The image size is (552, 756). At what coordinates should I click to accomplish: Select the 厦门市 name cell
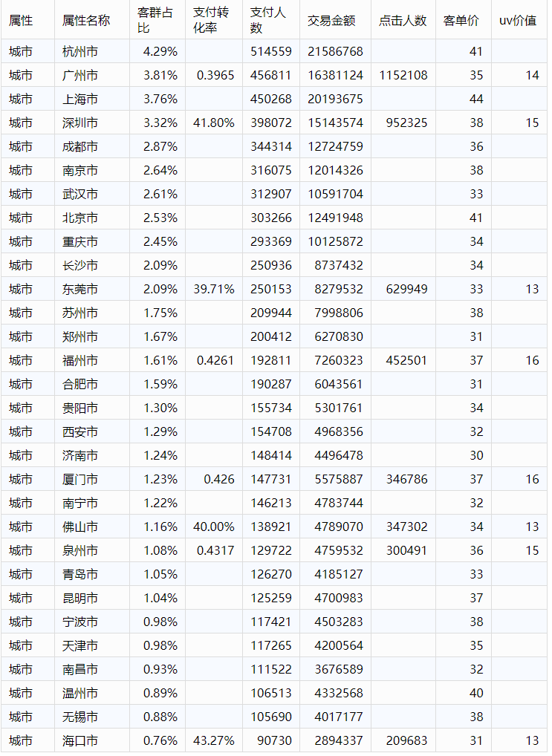point(80,480)
